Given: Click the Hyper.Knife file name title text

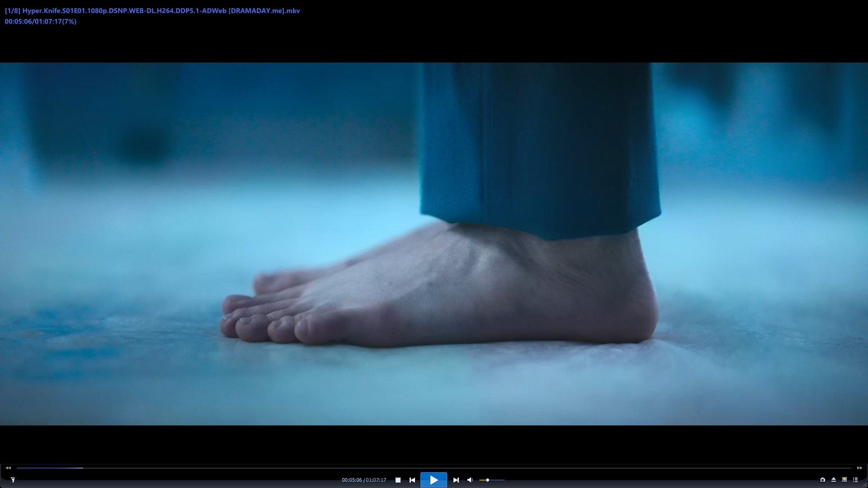Looking at the screenshot, I should click(152, 10).
